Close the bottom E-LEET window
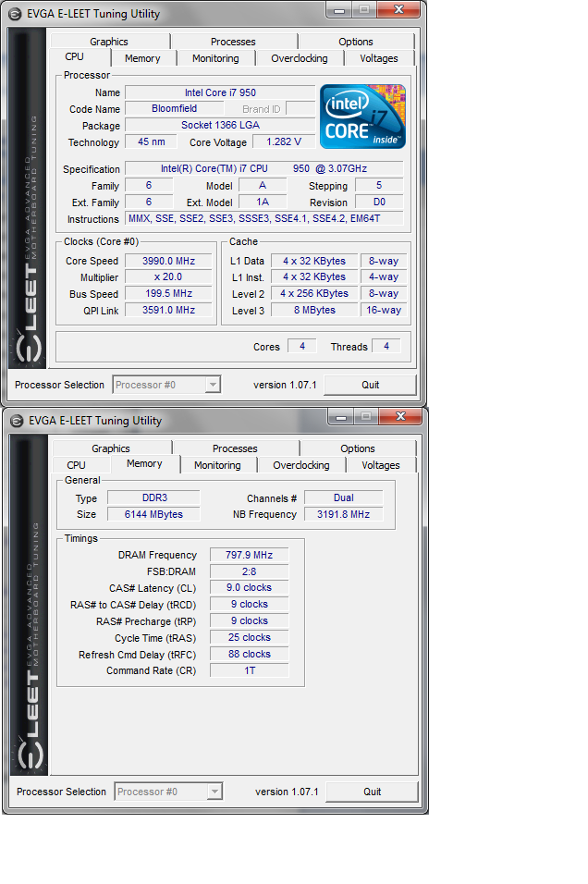Viewport: 588px width, 884px height. (400, 417)
